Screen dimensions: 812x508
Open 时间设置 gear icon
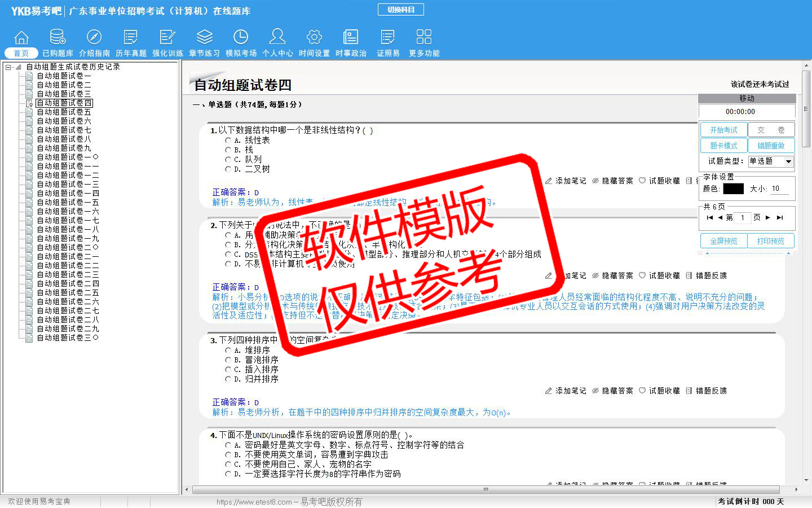pyautogui.click(x=314, y=38)
